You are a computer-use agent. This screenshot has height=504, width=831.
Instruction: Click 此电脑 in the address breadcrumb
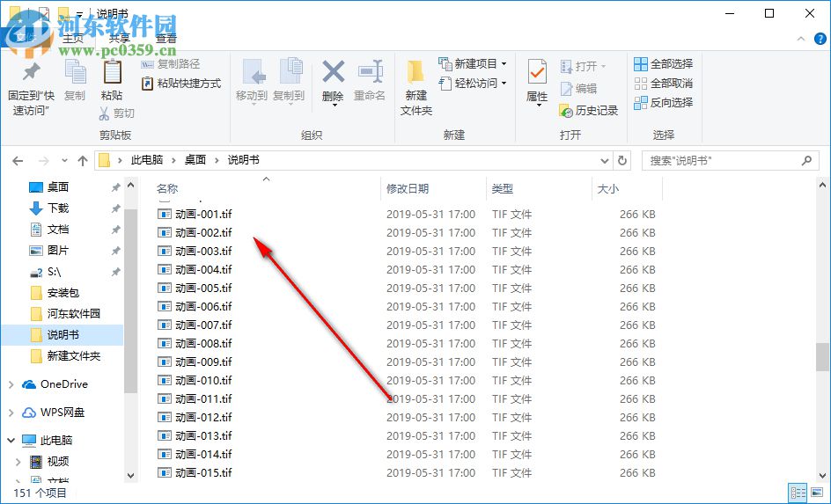(x=147, y=160)
